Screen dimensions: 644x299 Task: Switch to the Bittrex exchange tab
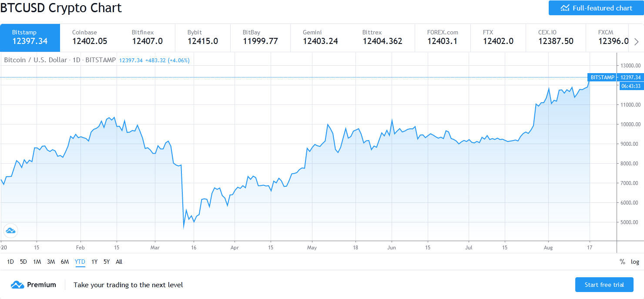(382, 37)
